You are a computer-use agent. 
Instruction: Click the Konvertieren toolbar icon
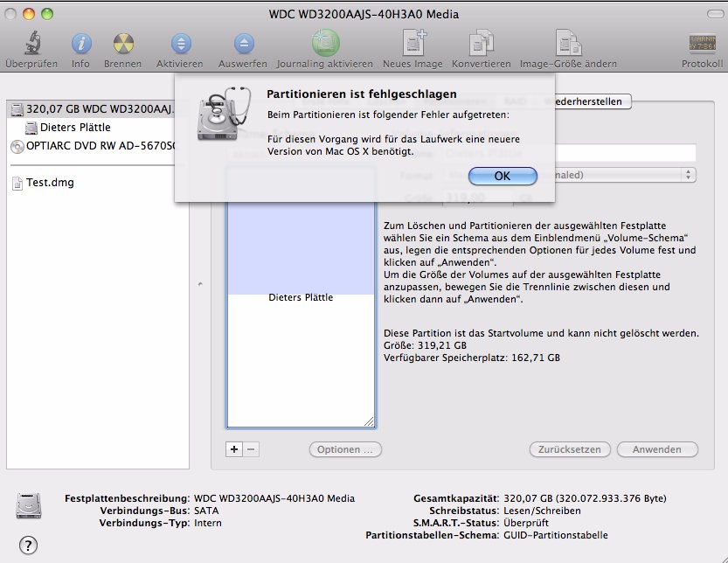point(481,43)
